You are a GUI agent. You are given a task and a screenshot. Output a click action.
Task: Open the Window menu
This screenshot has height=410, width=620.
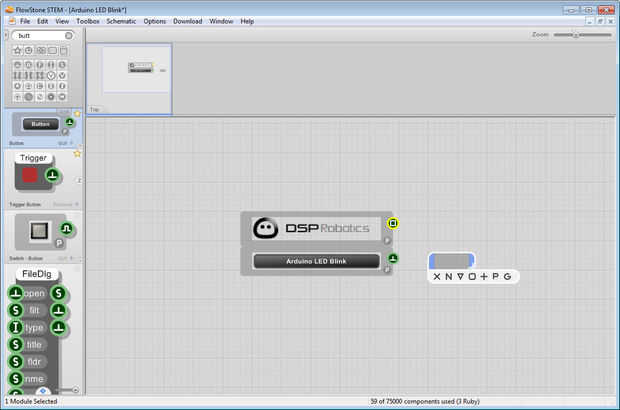(221, 21)
